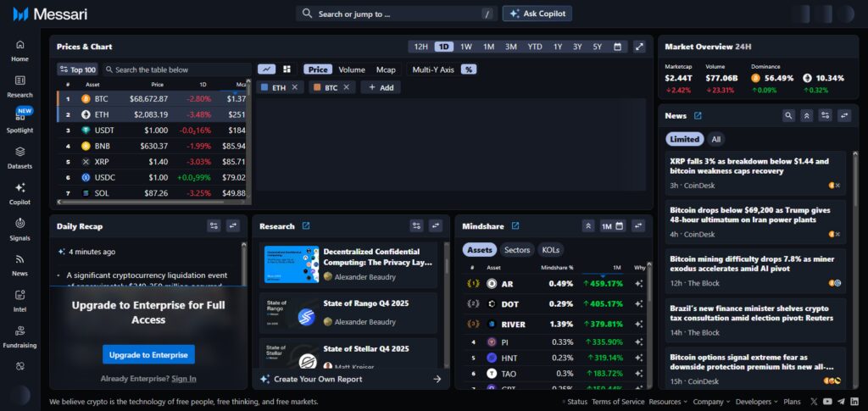Select 12H chart timeframe

(421, 47)
